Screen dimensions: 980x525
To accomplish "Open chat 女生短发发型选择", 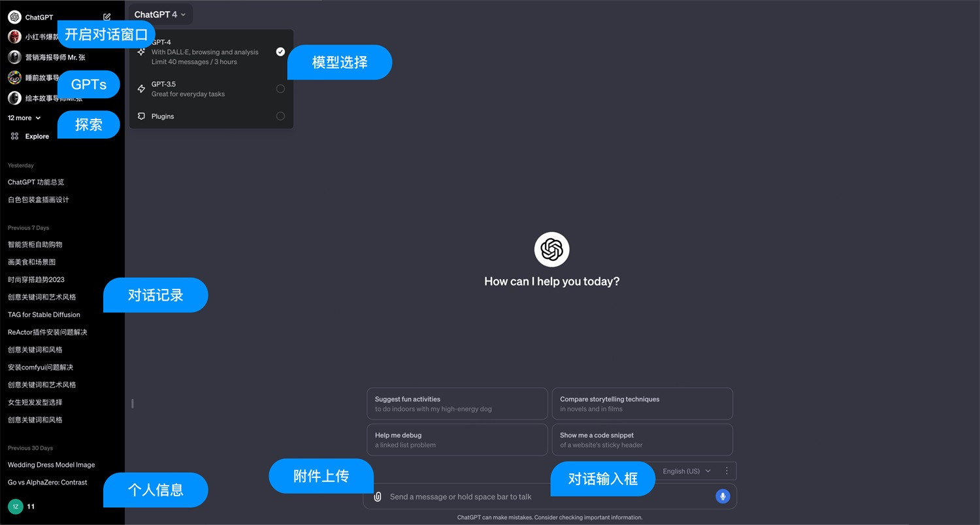I will coord(35,402).
